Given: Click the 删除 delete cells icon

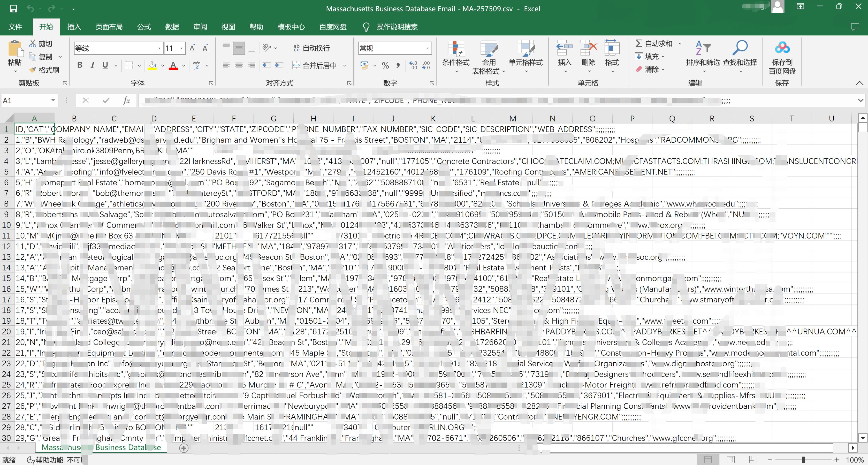Looking at the screenshot, I should click(x=588, y=48).
